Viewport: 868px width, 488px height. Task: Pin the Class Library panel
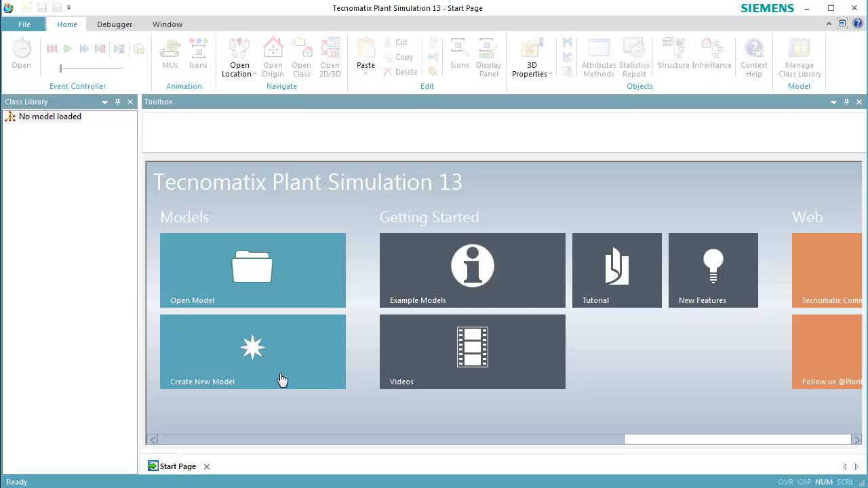point(117,102)
